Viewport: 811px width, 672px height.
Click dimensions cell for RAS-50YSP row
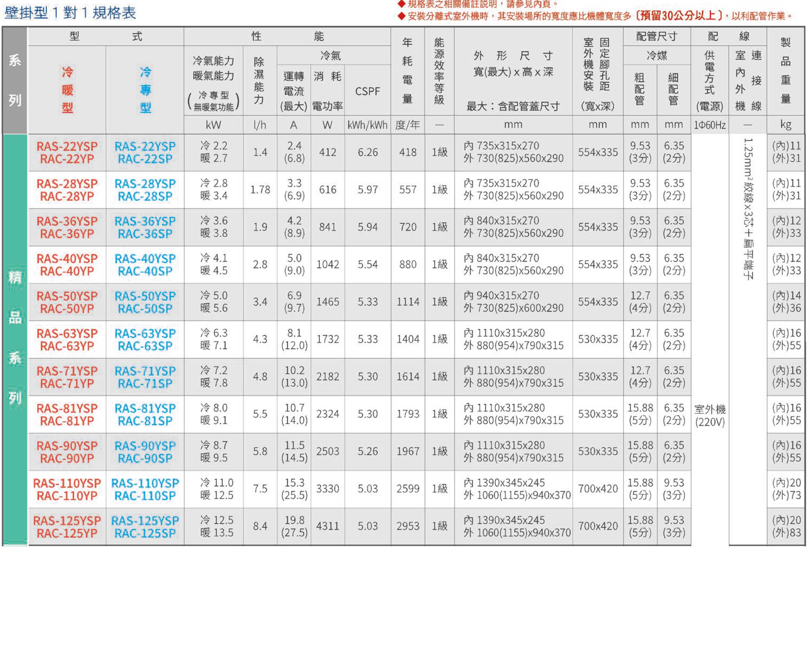click(x=513, y=302)
